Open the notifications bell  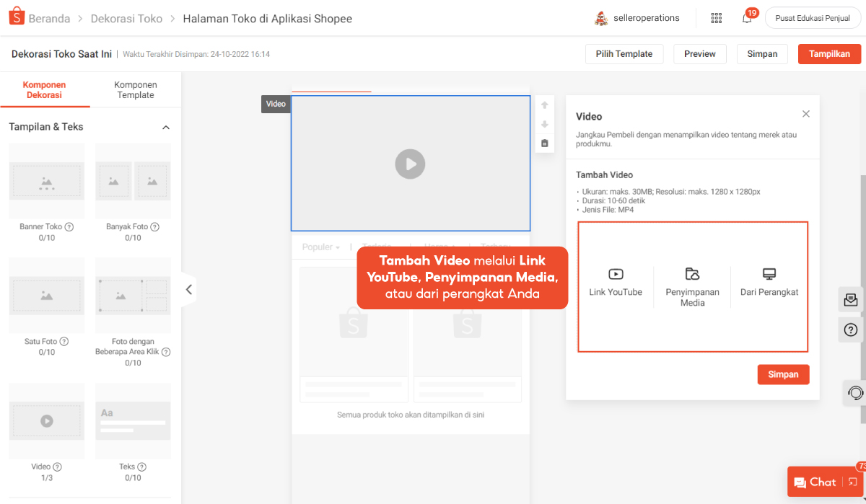click(x=747, y=18)
